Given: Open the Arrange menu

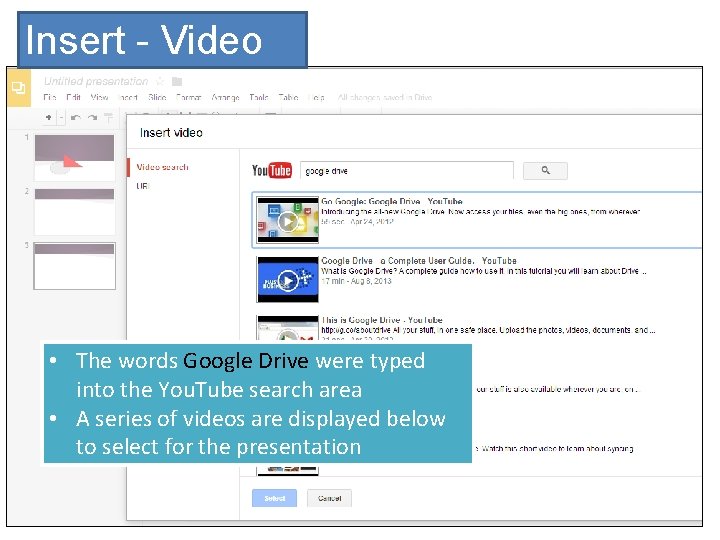Looking at the screenshot, I should pos(225,97).
